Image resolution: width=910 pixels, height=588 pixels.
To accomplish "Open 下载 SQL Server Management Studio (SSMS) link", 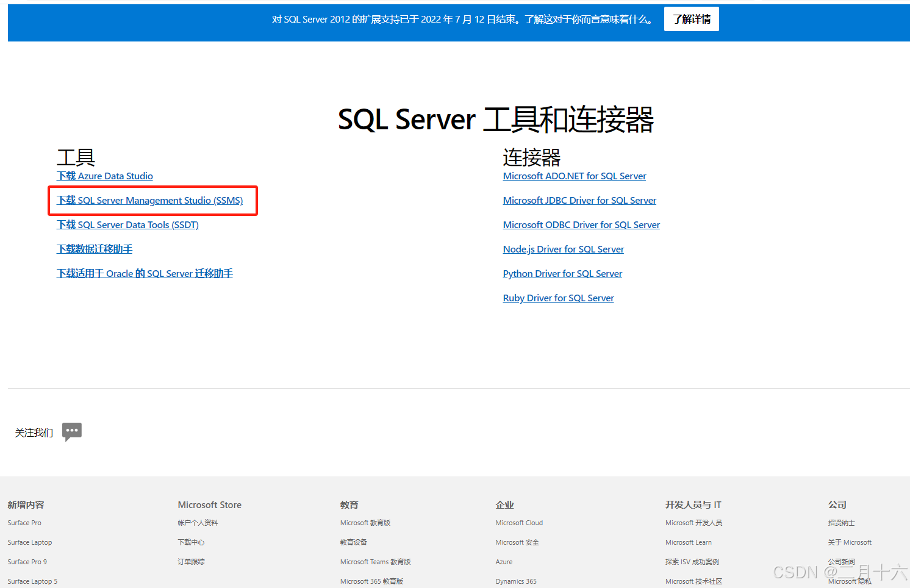I will point(150,200).
